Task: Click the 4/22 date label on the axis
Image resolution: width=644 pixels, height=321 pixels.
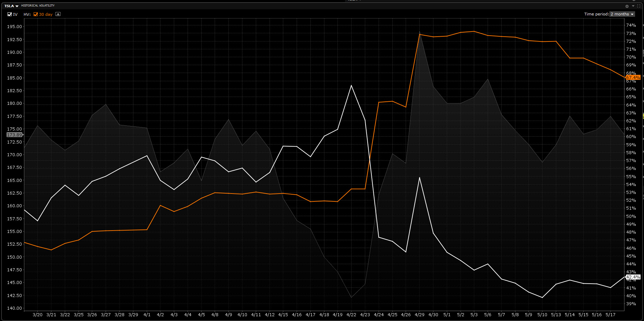Action: pos(351,314)
